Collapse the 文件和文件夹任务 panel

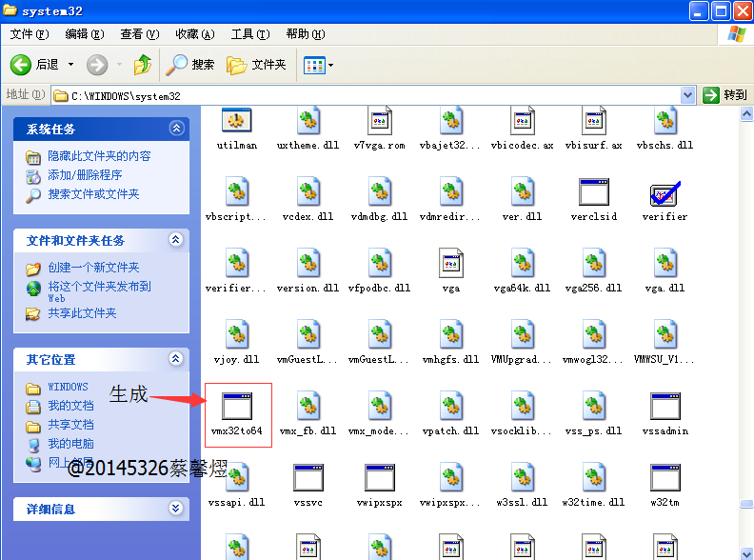click(175, 240)
